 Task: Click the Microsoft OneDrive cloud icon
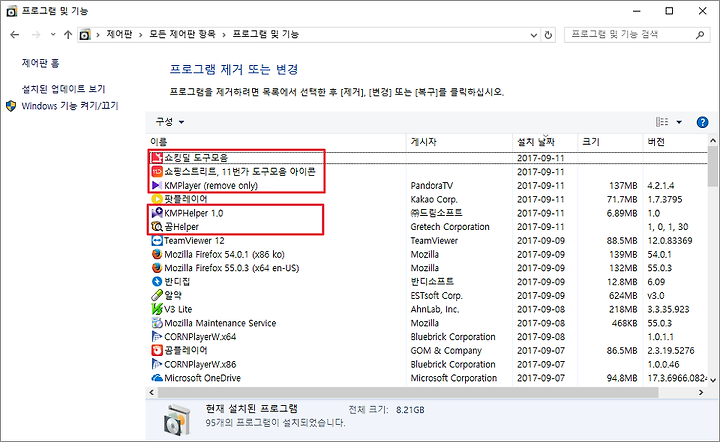(x=157, y=378)
